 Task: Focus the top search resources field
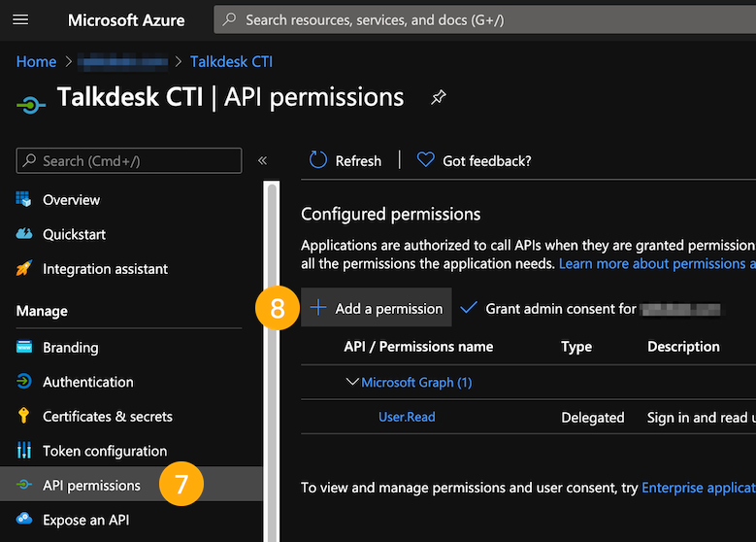[x=484, y=19]
